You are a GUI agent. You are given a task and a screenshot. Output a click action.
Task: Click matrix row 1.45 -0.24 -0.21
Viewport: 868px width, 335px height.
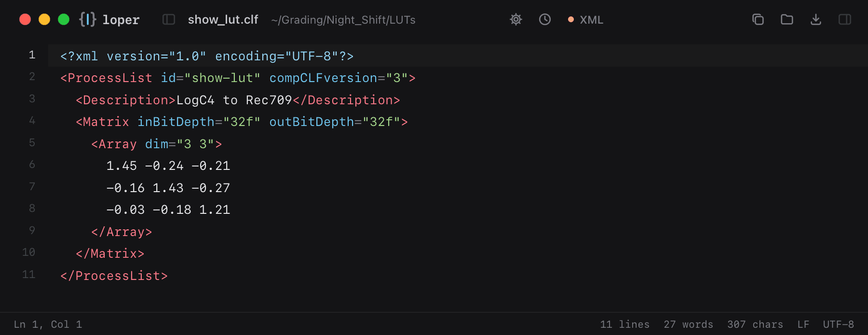(x=168, y=166)
